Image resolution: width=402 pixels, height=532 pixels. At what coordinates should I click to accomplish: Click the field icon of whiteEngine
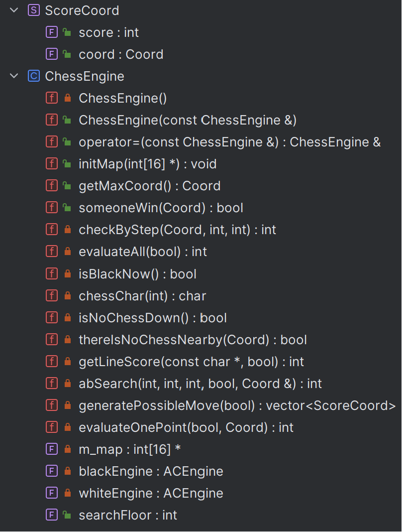[x=52, y=493]
